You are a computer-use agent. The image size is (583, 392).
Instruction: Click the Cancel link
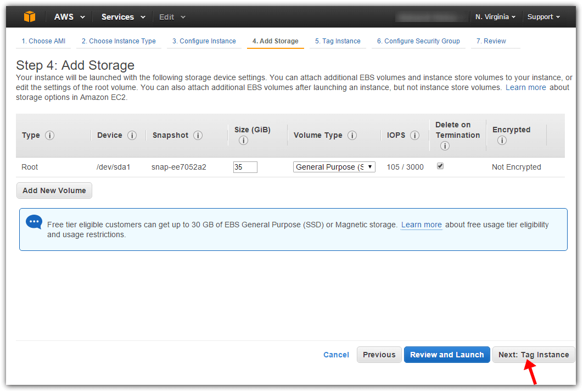coord(336,355)
